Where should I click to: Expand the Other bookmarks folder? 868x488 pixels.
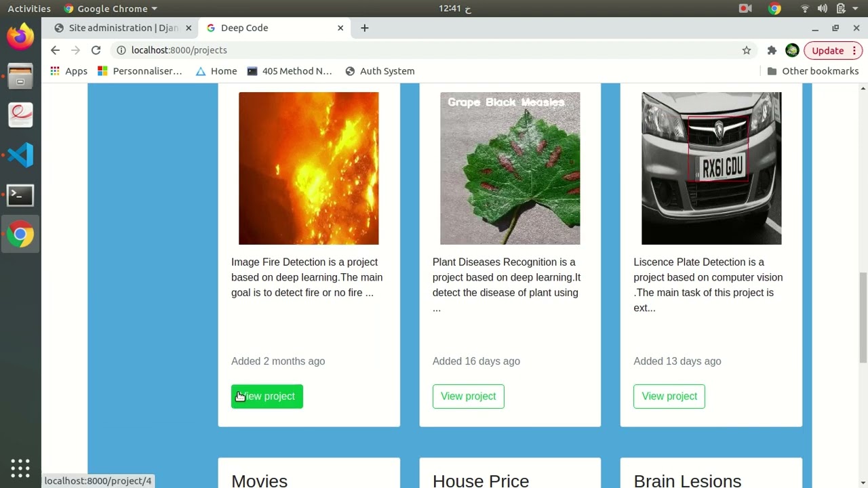812,71
